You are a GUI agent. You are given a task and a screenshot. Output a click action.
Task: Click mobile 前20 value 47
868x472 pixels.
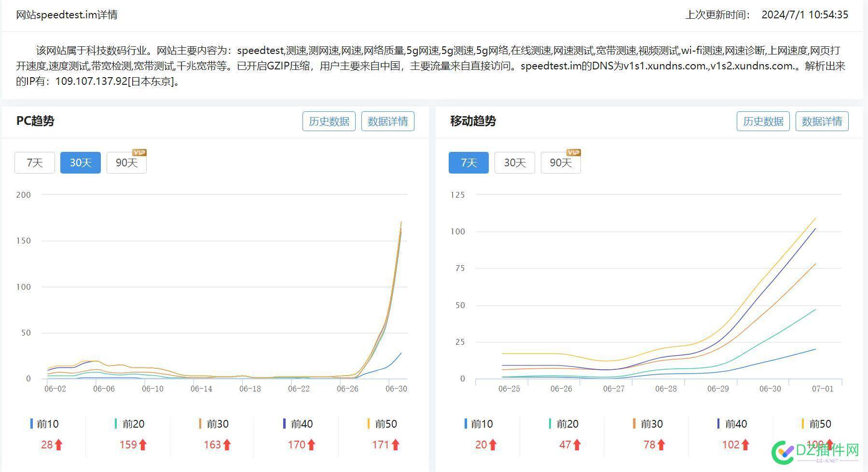(x=565, y=445)
